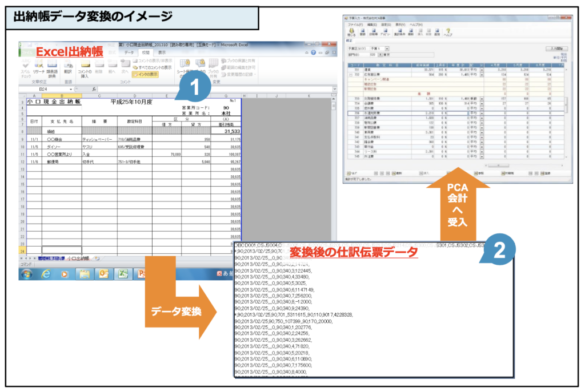The width and height of the screenshot is (585, 392).
Task: Open the 配分 dropdown in row 731
Action: (x=481, y=69)
